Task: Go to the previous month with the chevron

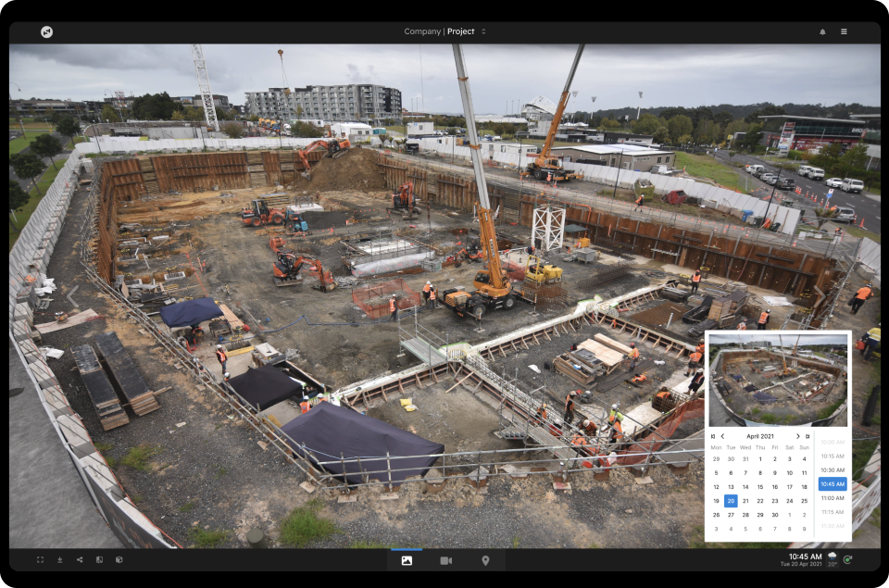Action: pos(722,436)
